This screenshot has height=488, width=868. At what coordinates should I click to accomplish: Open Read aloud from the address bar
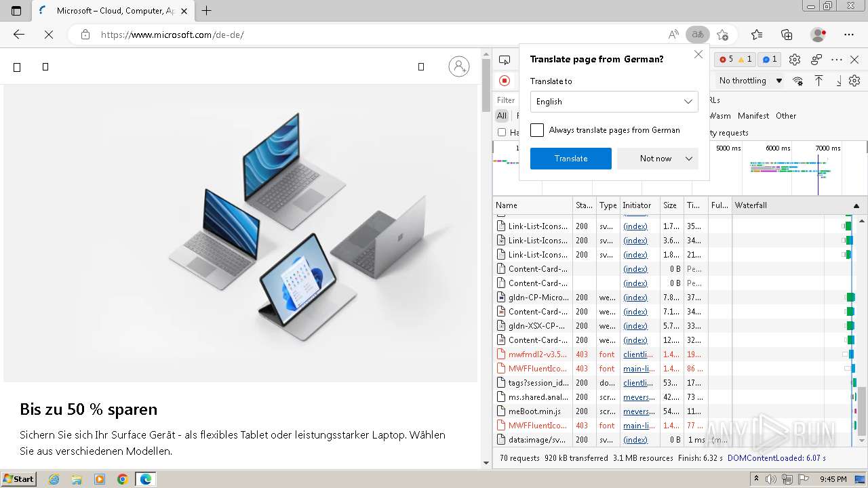point(673,35)
